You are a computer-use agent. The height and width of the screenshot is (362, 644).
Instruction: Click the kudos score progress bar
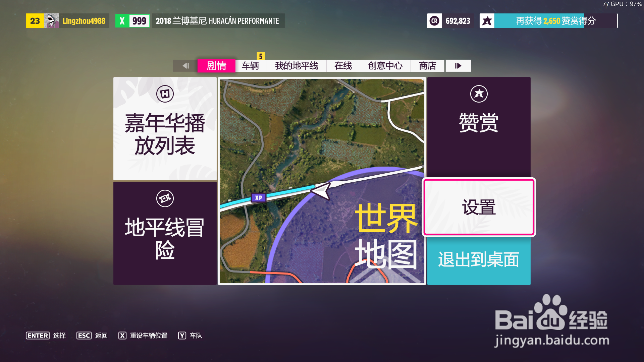point(555,21)
